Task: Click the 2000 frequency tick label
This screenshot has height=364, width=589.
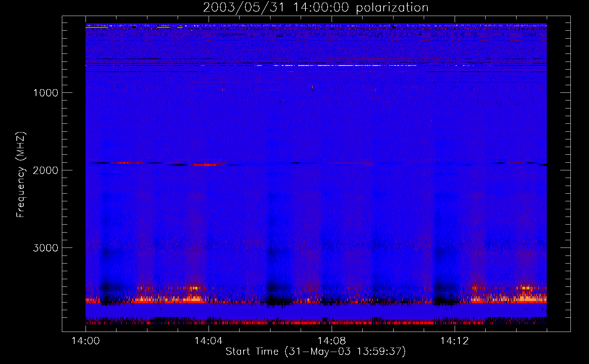Action: 46,170
